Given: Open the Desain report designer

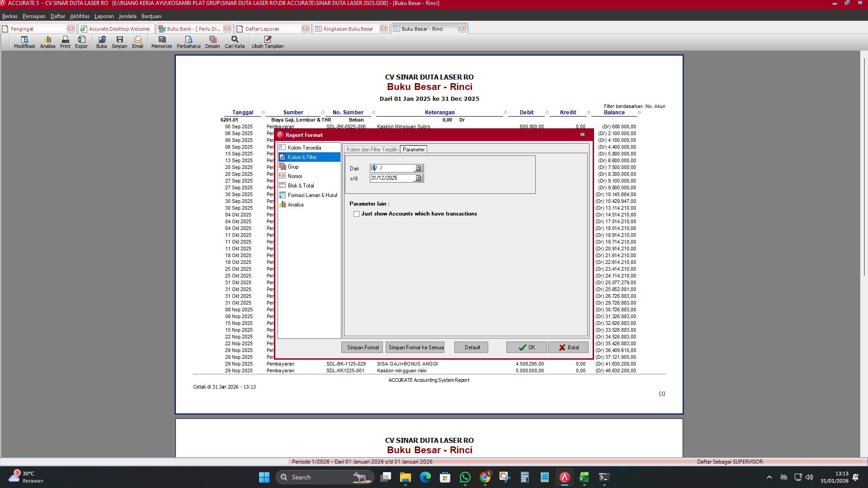Looking at the screenshot, I should point(212,42).
